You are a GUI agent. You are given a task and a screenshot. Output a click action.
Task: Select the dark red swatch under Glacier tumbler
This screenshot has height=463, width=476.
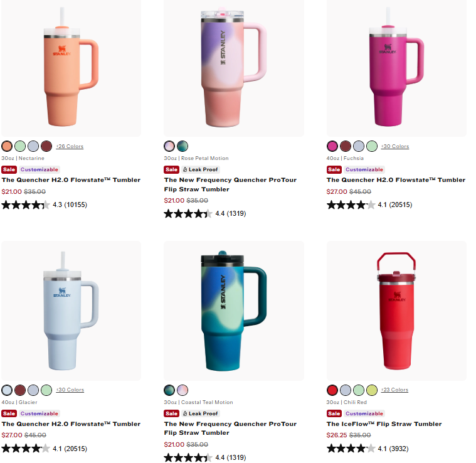(20, 390)
